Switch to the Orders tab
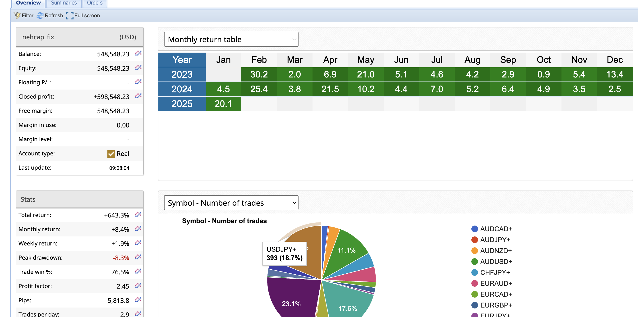The height and width of the screenshot is (317, 644). 95,3
